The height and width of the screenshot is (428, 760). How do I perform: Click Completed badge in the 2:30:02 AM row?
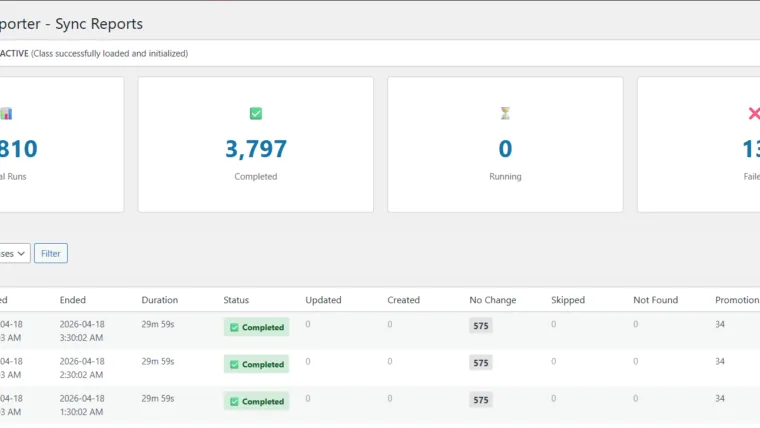[x=256, y=364]
